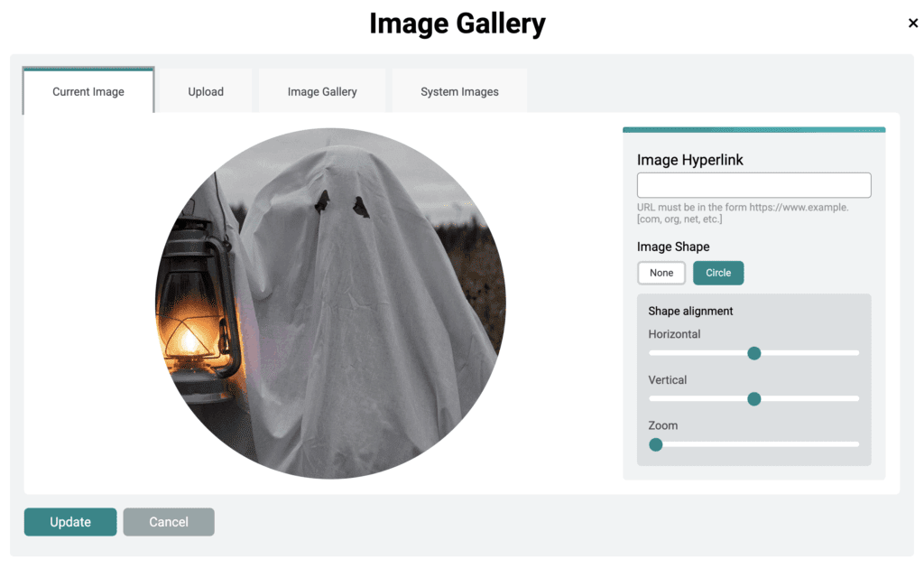Open the Upload tab
The image size is (924, 578).
[206, 91]
